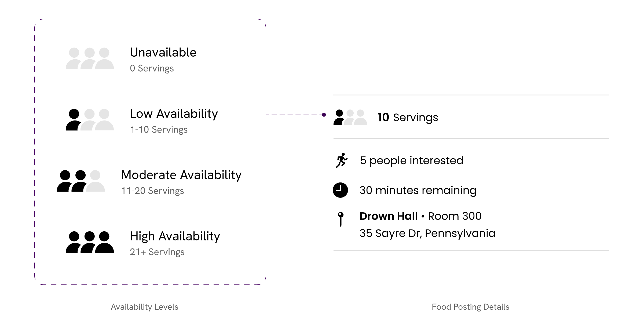Click the Low Availability heading

tap(174, 114)
